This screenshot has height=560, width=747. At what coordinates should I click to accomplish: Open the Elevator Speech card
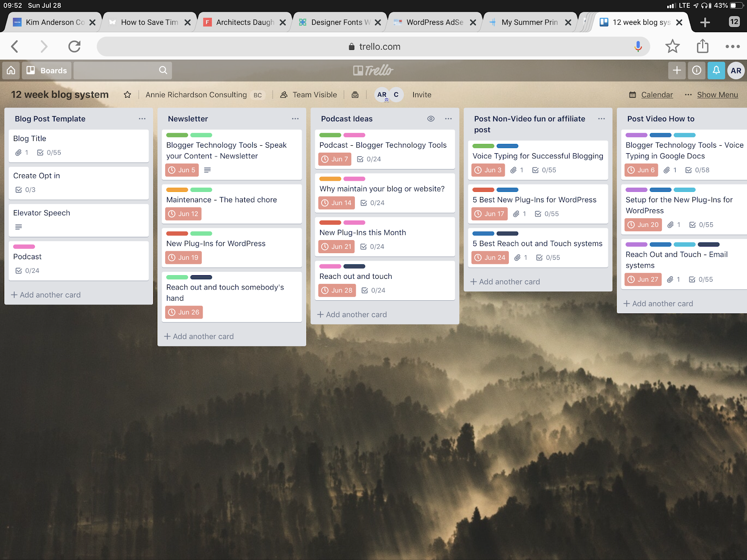[78, 220]
